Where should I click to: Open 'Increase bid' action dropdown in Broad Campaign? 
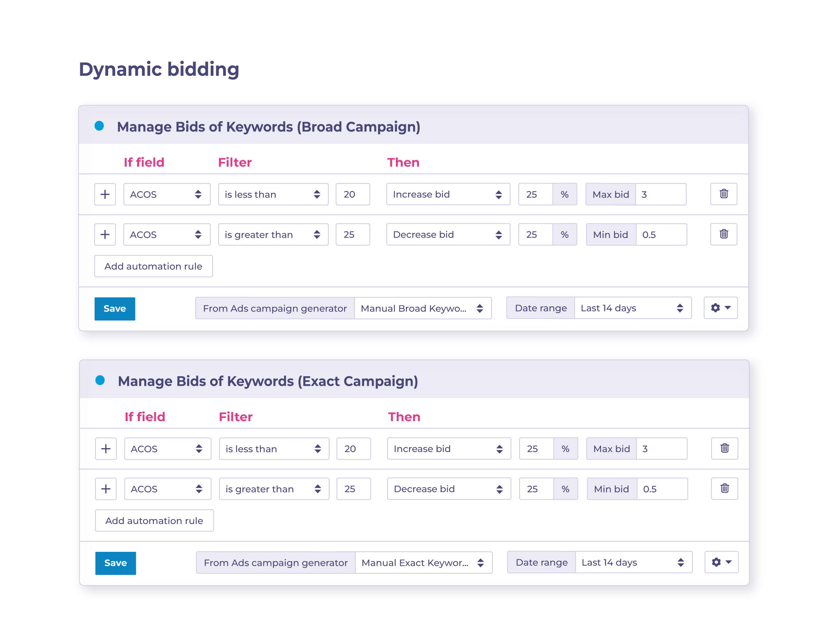448,194
